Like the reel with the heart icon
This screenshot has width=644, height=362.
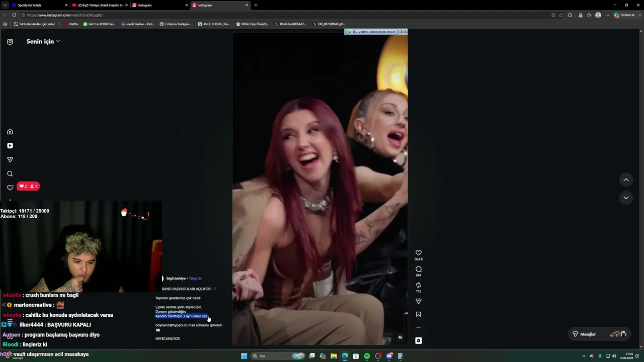pos(418,253)
